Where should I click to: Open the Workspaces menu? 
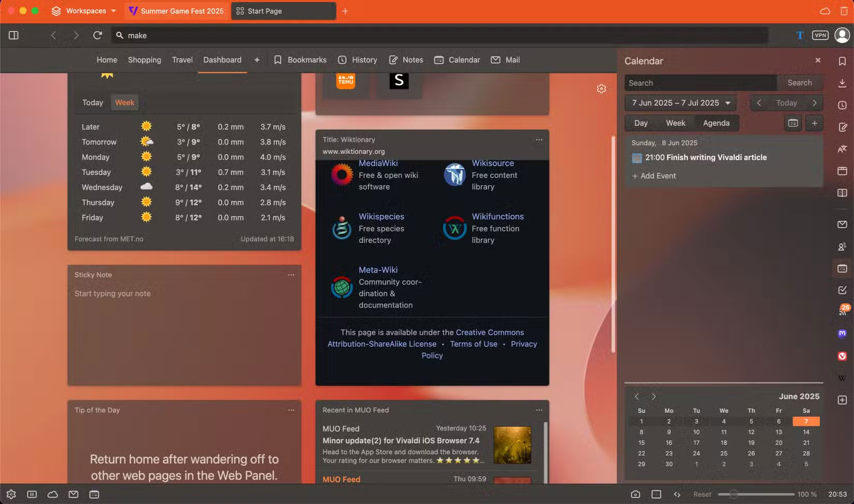(x=83, y=11)
